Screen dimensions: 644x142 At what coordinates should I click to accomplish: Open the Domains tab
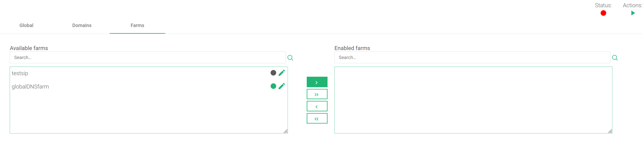coord(82,26)
